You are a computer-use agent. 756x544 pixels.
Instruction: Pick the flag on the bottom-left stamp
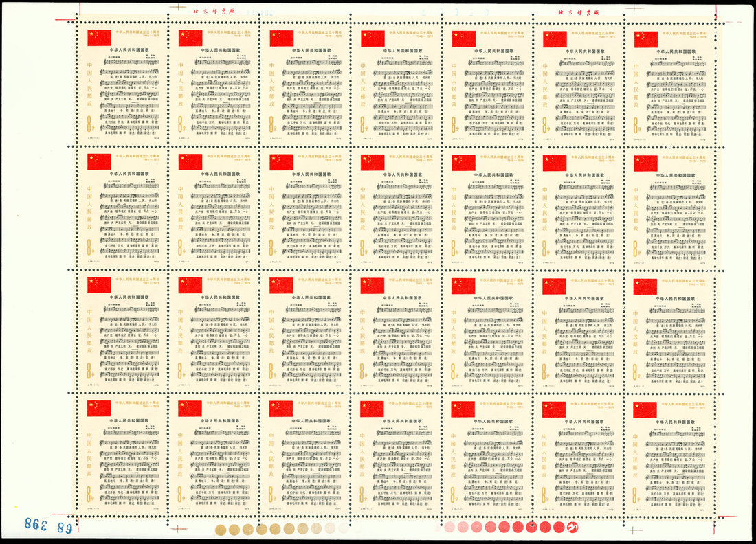(x=99, y=409)
